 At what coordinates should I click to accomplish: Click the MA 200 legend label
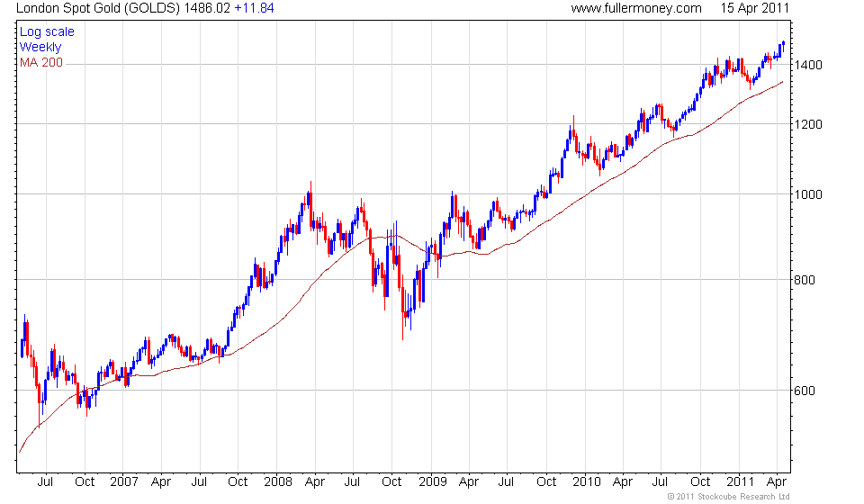[x=41, y=63]
